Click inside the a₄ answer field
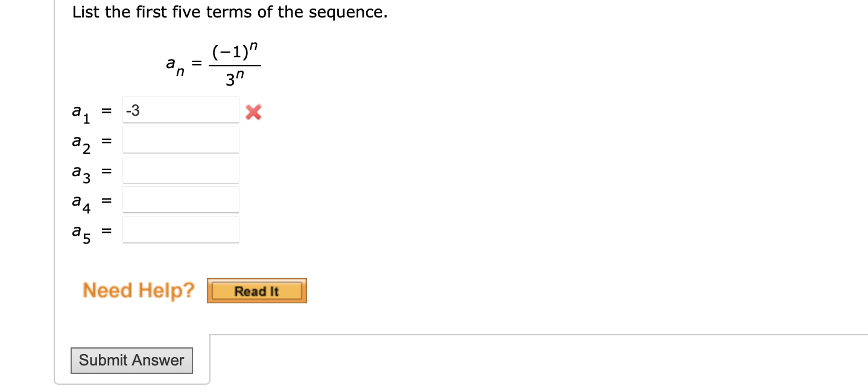Image resolution: width=868 pixels, height=392 pixels. point(180,200)
